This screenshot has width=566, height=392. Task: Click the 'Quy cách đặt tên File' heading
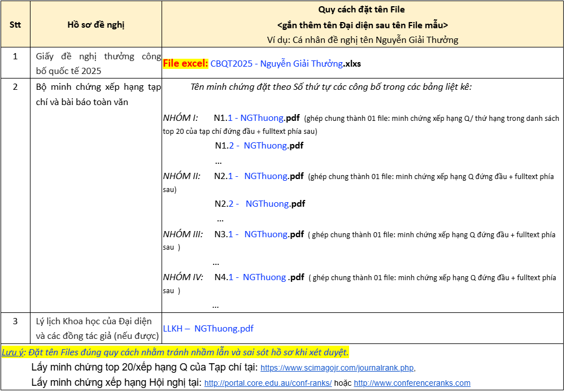(362, 10)
